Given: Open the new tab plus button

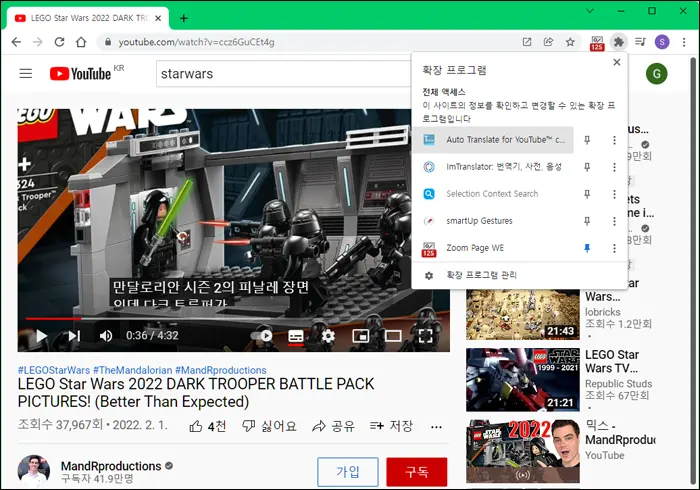Looking at the screenshot, I should point(183,18).
